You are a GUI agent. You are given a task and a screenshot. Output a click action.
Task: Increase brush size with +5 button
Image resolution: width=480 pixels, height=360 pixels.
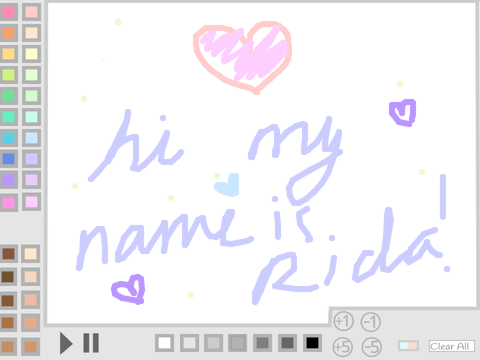[343, 347]
